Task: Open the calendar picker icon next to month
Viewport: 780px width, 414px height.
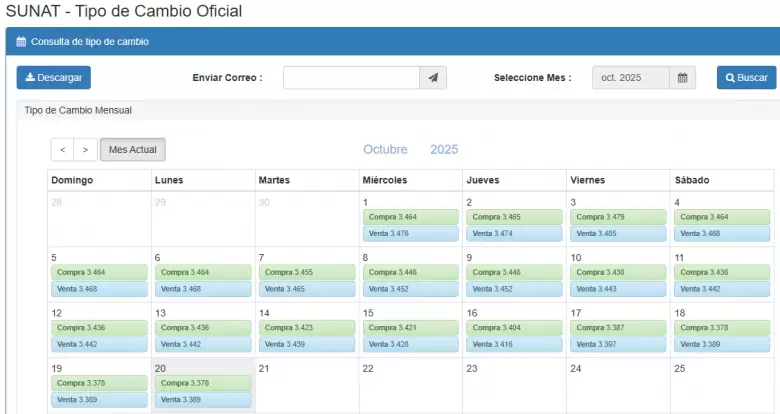Action: pos(681,78)
